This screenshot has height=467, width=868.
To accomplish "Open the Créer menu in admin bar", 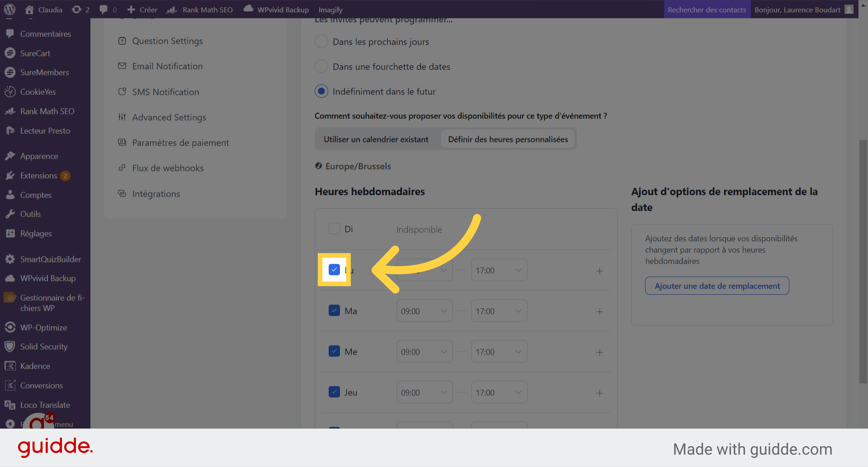I will (x=142, y=10).
